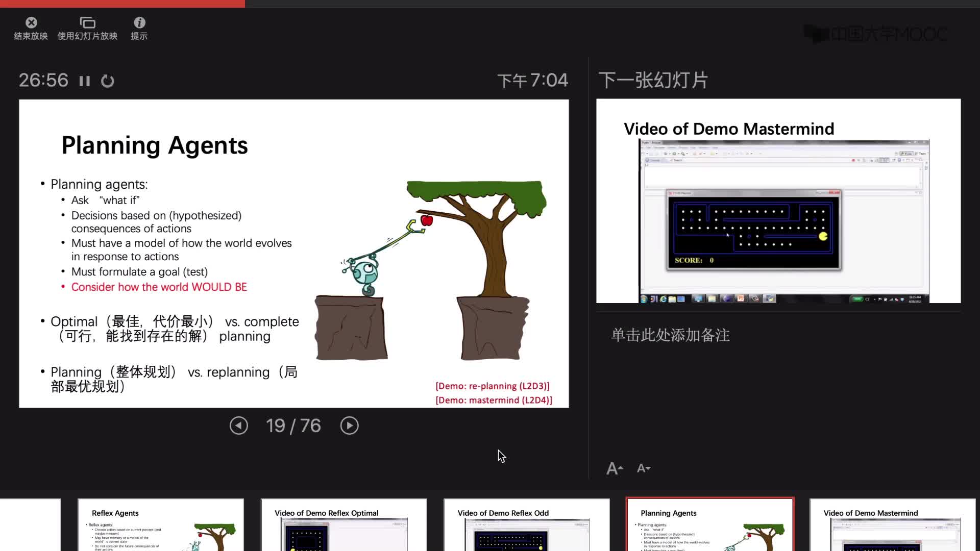
Task: Click 'Must formulate a goal (test)' bullet
Action: coord(139,272)
